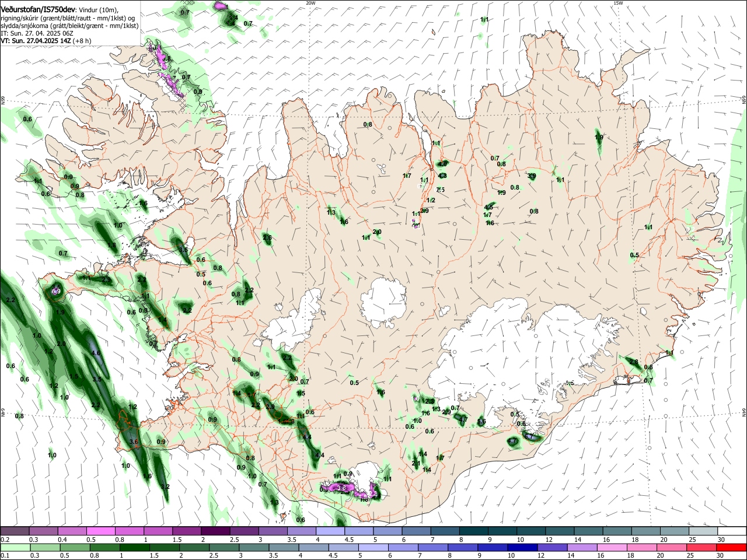This screenshot has height=560, width=747.
Task: Pick the dark teal 8–9 top-row swatch
Action: 473,531
